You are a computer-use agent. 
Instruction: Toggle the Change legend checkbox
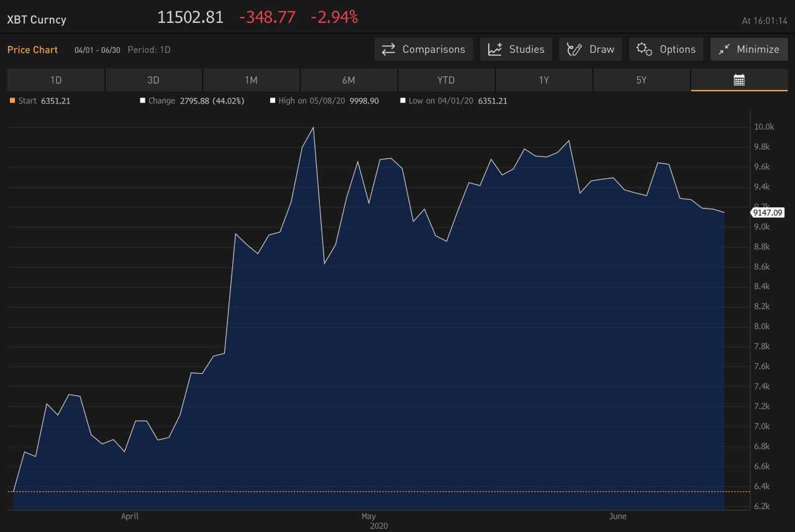[143, 100]
